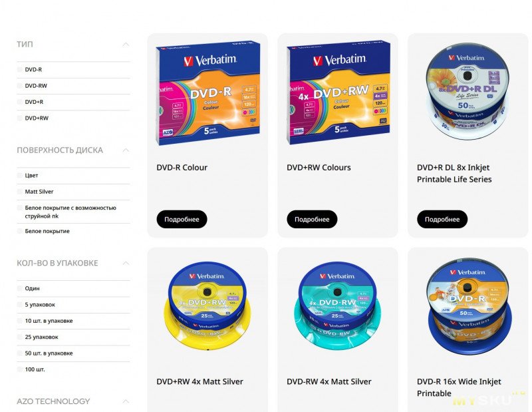Tick the DVD-R type checkbox
Viewport: 532px width, 412px height.
(20, 69)
